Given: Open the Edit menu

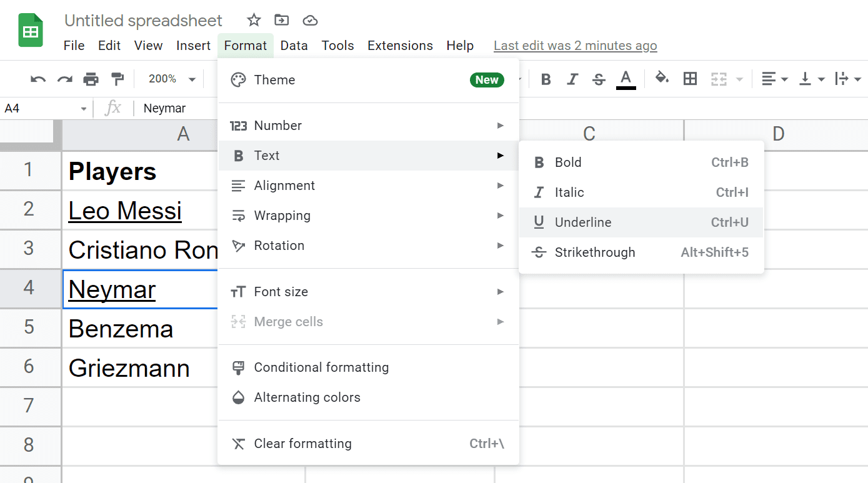Looking at the screenshot, I should click(x=109, y=46).
